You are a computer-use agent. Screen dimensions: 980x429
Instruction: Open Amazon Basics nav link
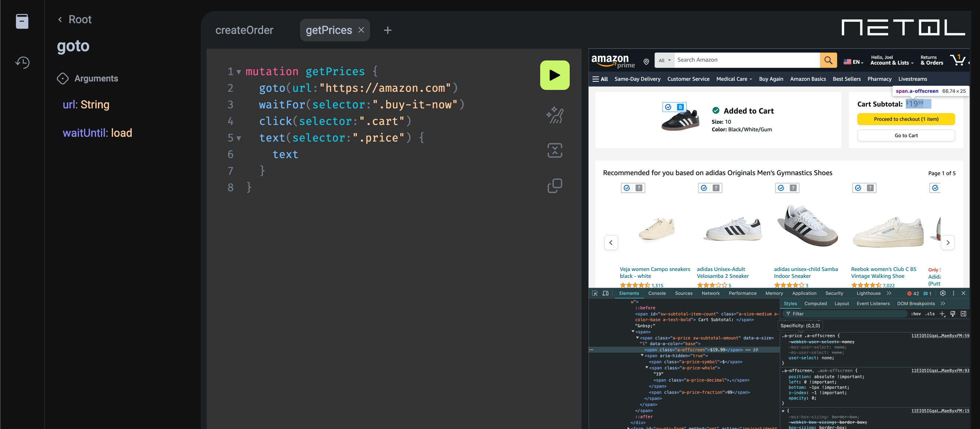[x=808, y=79]
